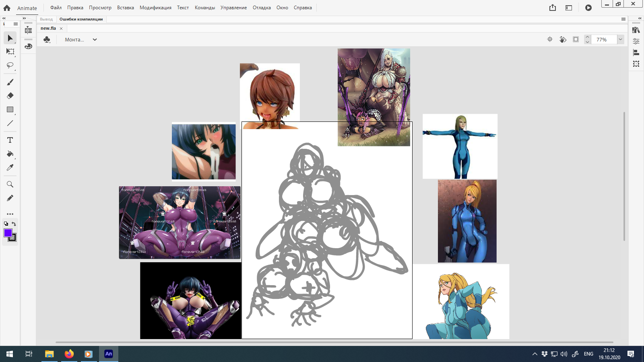Test the movie with the play button
644x362 pixels.
tap(588, 8)
